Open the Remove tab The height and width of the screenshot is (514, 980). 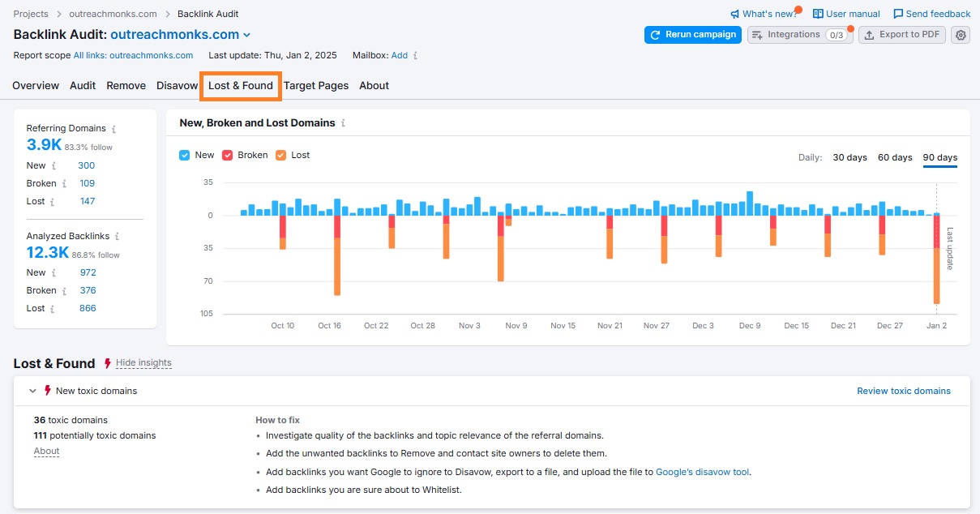point(126,85)
